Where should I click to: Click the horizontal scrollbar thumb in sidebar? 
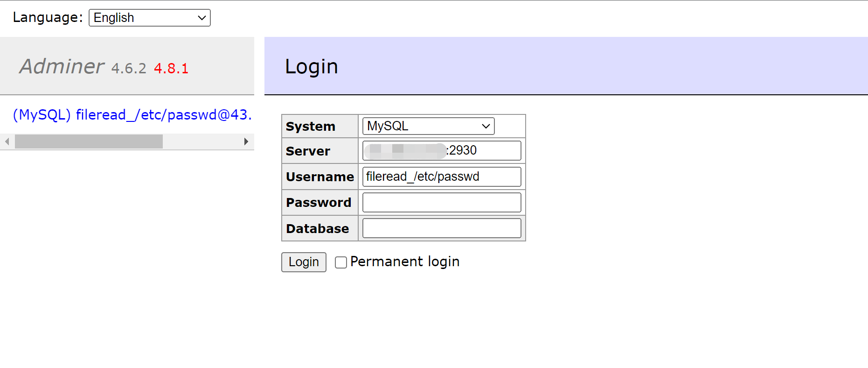(89, 142)
